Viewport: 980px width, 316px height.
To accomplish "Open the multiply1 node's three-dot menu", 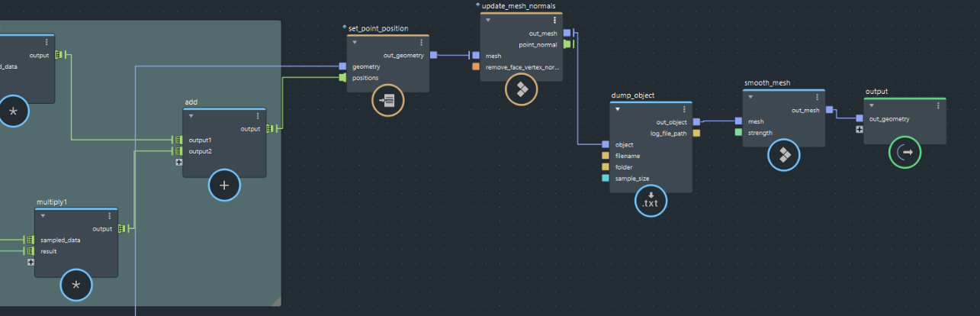I will click(x=110, y=216).
